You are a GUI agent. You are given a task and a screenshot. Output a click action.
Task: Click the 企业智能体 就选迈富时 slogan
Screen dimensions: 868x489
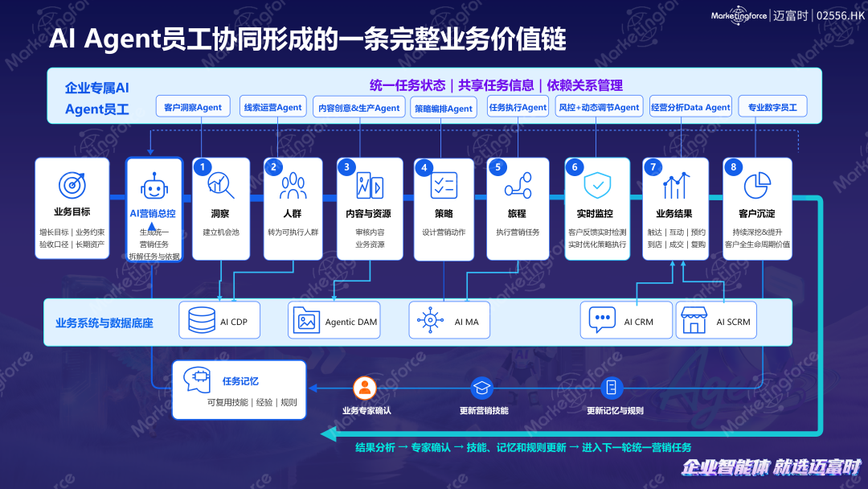(x=771, y=468)
